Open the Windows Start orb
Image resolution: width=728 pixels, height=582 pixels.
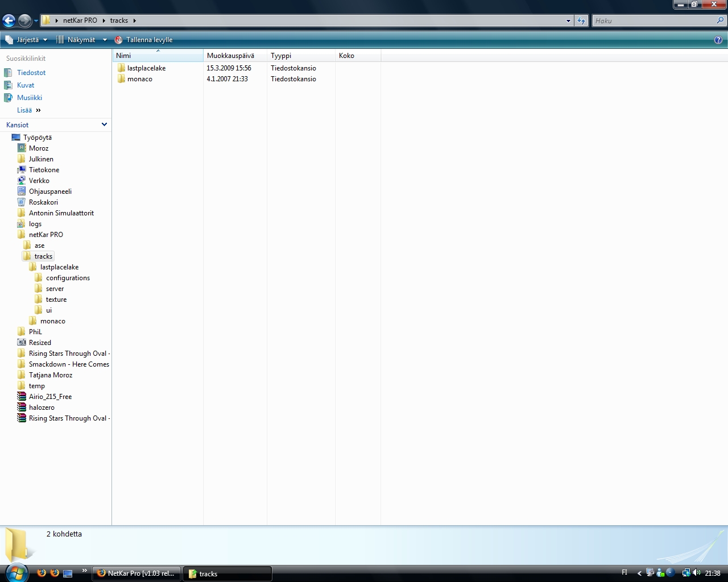pyautogui.click(x=16, y=572)
